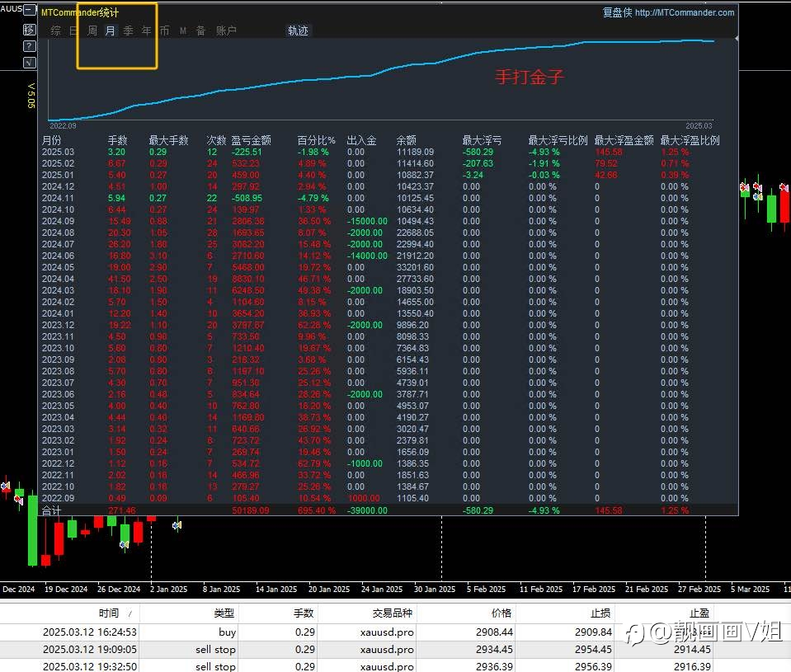Click the 移 move panel icon

(x=30, y=30)
